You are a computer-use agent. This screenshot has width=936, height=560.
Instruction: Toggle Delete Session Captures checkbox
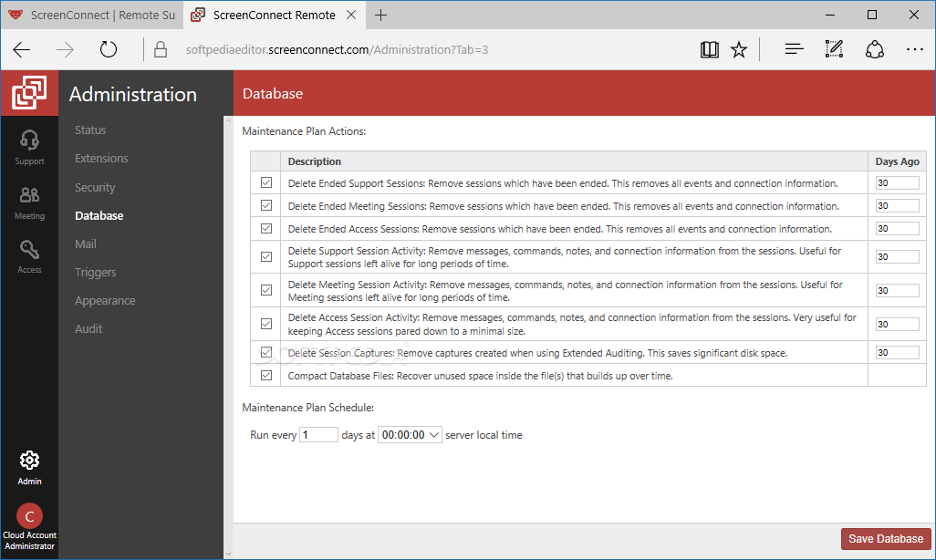266,352
